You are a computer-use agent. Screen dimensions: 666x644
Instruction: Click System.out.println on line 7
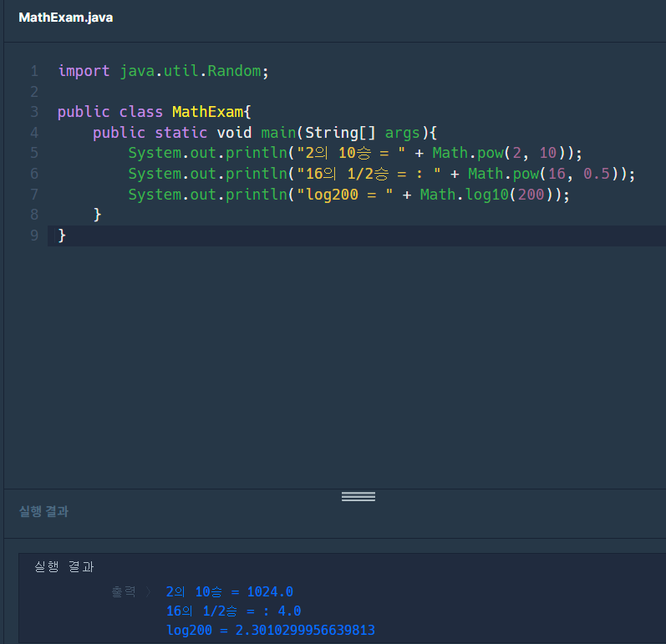(x=208, y=195)
